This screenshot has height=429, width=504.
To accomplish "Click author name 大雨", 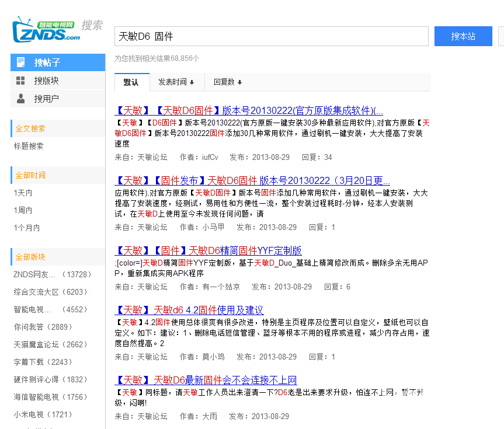I will [210, 416].
